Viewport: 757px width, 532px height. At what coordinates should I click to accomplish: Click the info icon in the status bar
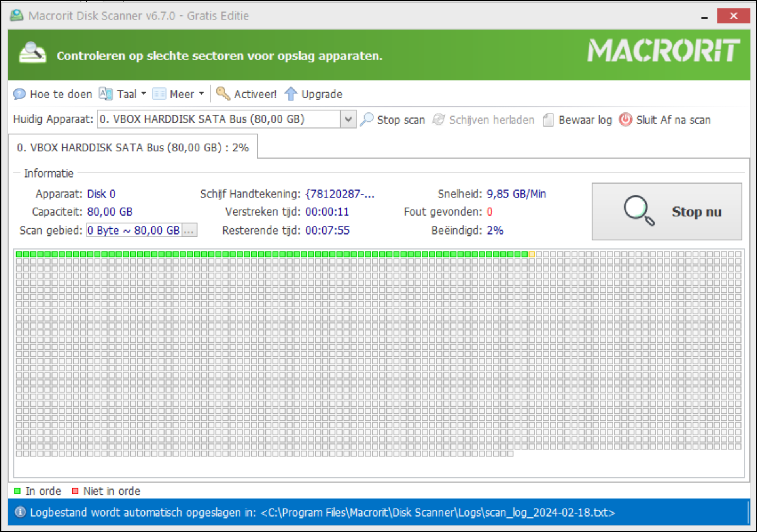click(20, 512)
